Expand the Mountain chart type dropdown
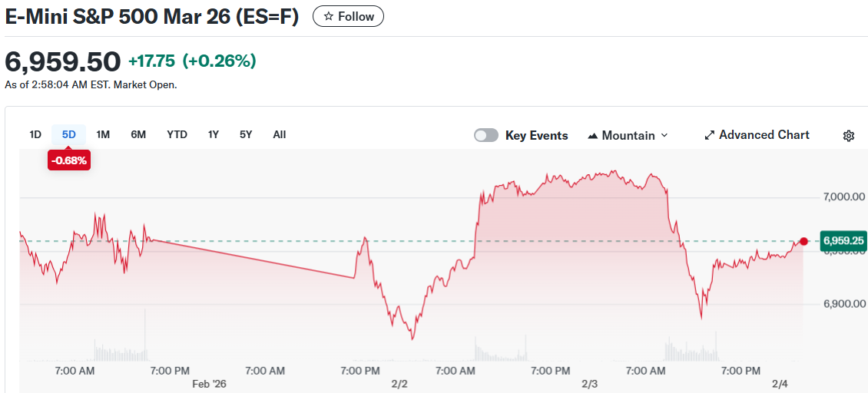The image size is (868, 393). [x=664, y=135]
